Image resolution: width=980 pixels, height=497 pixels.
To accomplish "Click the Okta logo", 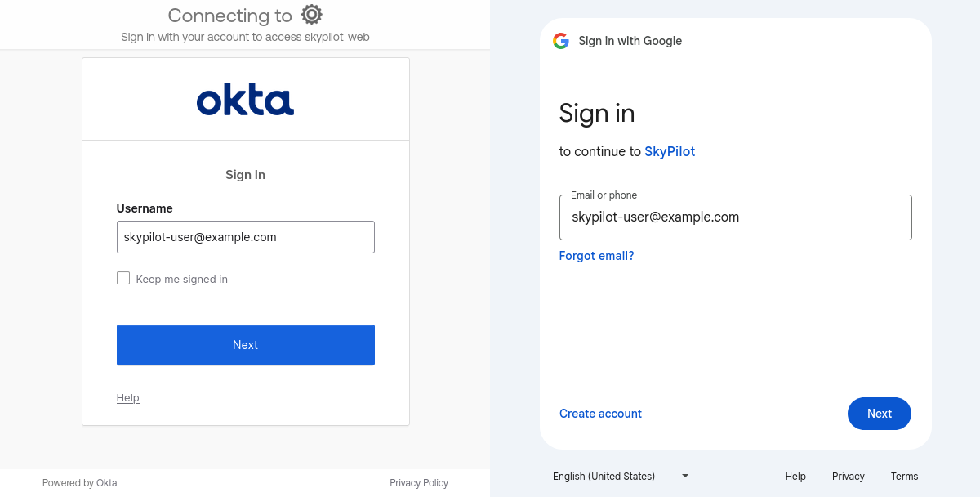I will pyautogui.click(x=245, y=99).
